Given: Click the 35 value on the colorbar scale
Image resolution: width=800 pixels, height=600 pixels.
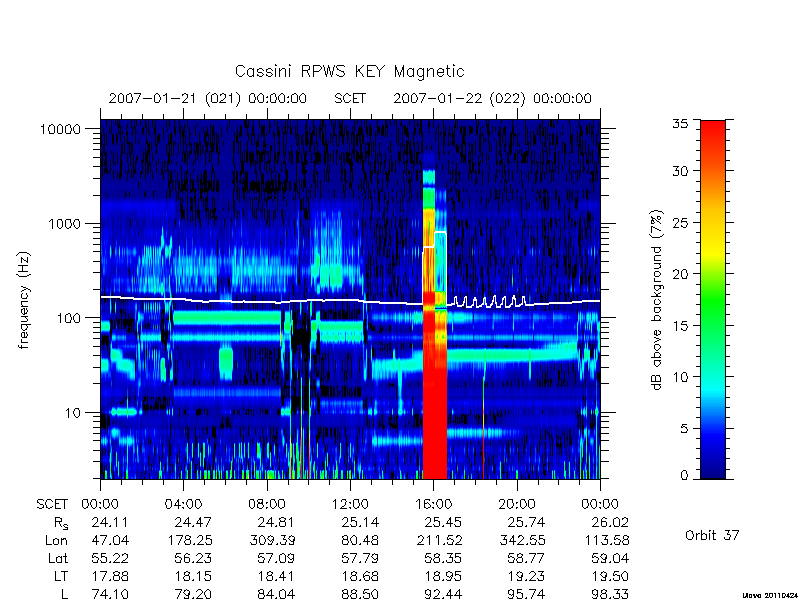Looking at the screenshot, I should click(x=680, y=124).
